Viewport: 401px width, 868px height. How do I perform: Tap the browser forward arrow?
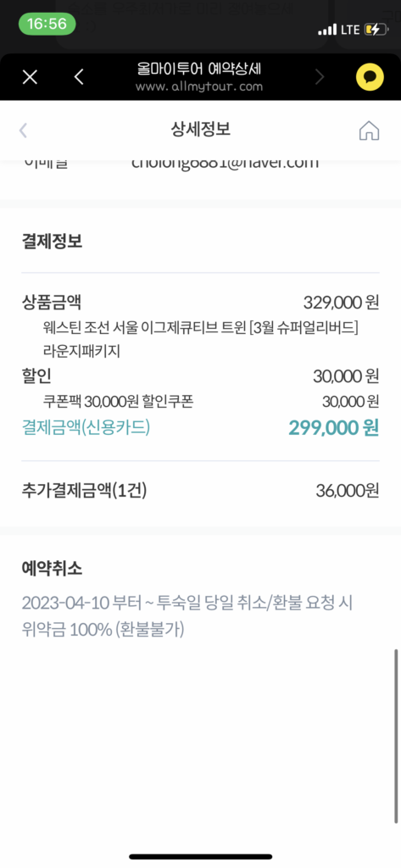click(320, 77)
